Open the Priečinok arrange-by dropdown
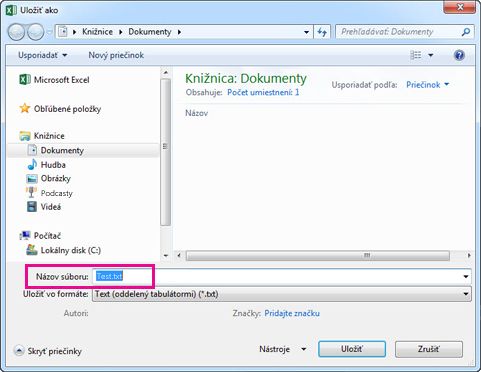The width and height of the screenshot is (481, 372). tap(427, 85)
